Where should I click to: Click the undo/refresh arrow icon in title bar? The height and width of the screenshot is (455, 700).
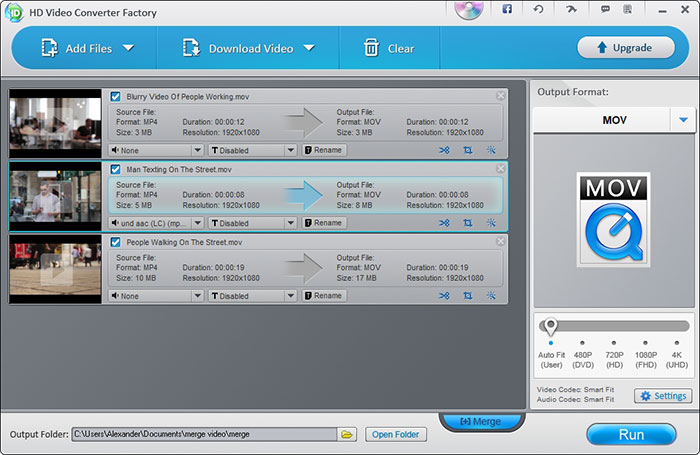[538, 9]
